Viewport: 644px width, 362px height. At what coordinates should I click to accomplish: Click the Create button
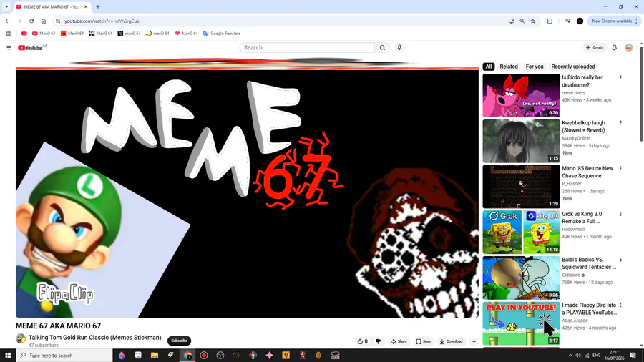595,48
